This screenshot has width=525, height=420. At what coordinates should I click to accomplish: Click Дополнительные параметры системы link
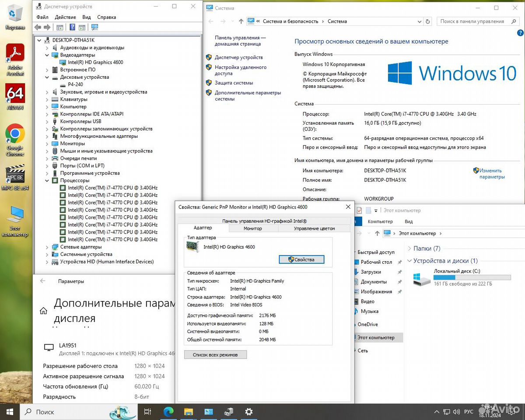pos(248,96)
